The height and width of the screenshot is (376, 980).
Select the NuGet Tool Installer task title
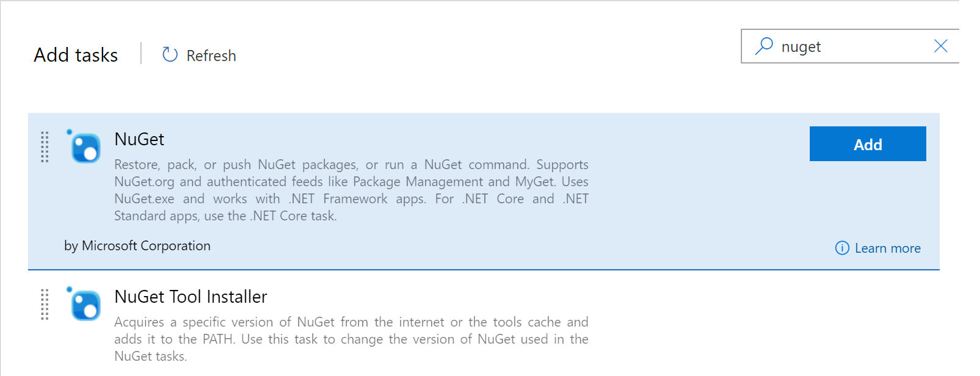click(190, 297)
